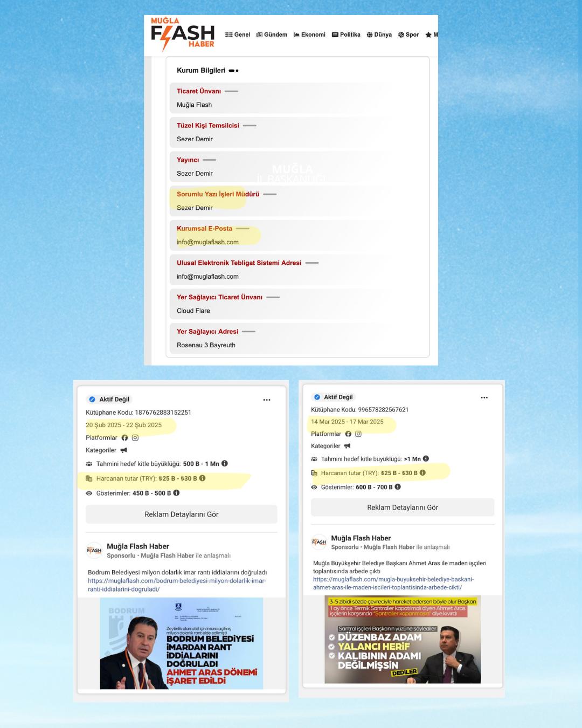Click info icon next to 500 B - 1 Mn

225,463
